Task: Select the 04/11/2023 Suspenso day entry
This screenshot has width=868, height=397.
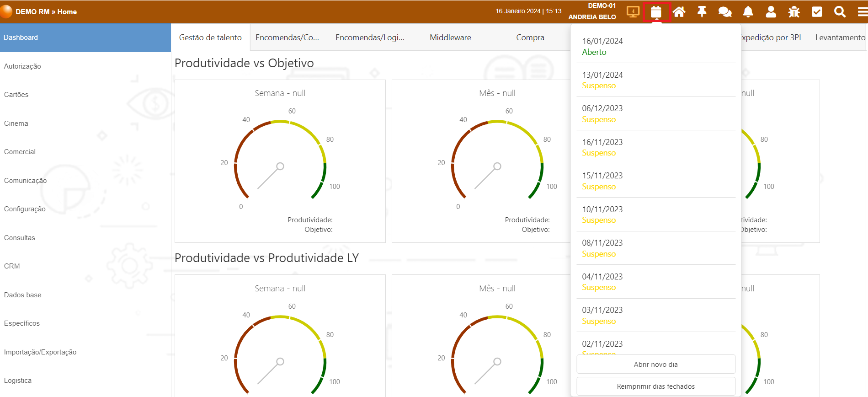Action: pos(656,282)
